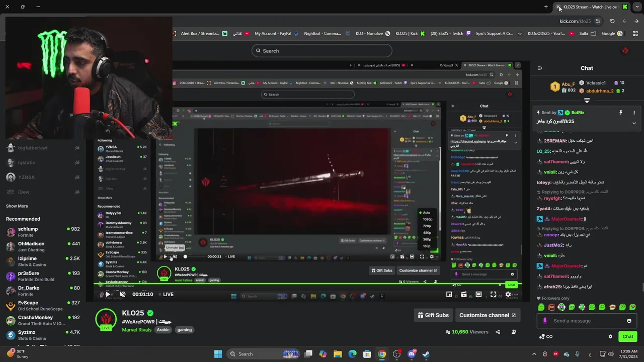Enable theater mode on the player
The height and width of the screenshot is (362, 644).
coord(478,295)
